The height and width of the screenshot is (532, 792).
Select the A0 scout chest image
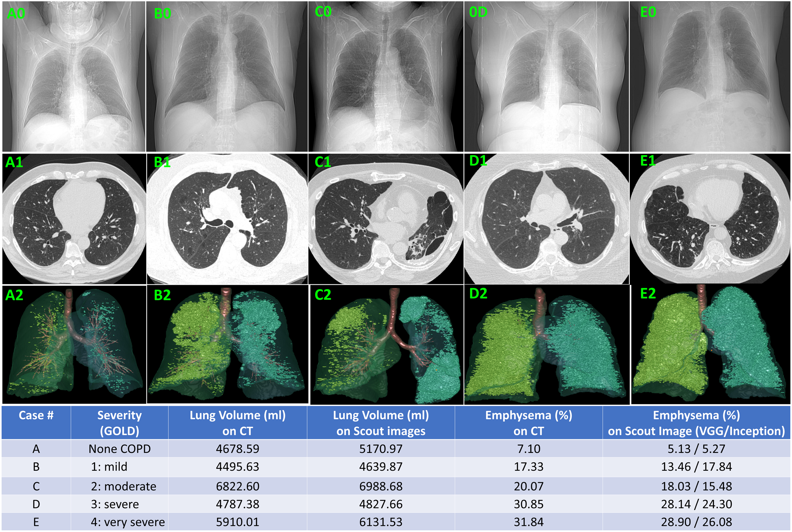(x=74, y=76)
